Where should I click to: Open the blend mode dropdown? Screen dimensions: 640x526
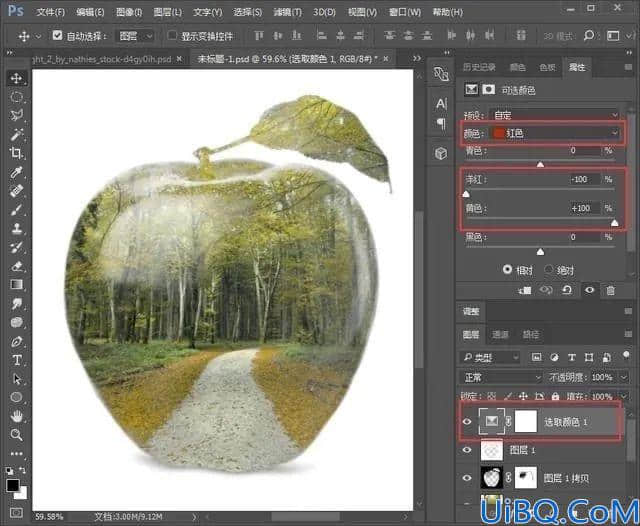click(x=502, y=377)
